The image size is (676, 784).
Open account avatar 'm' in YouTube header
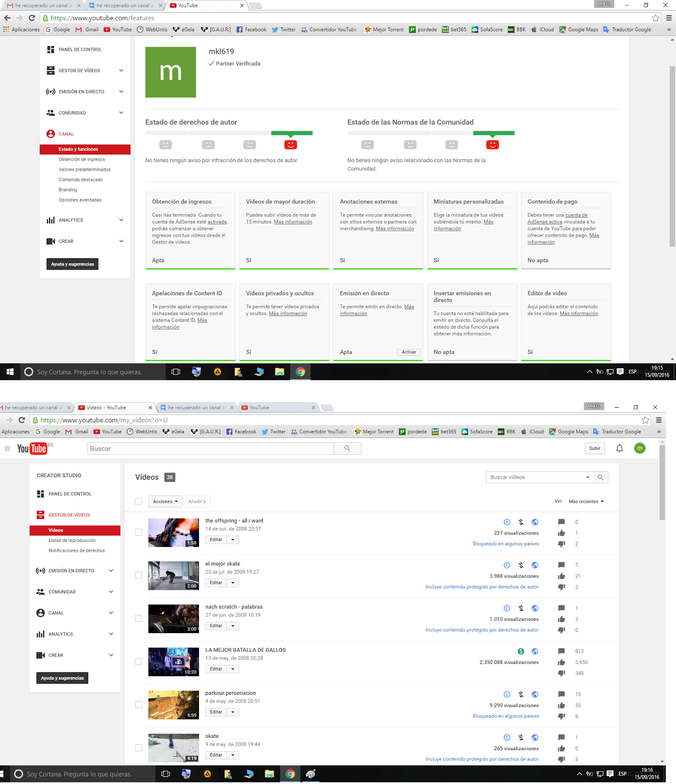point(640,448)
